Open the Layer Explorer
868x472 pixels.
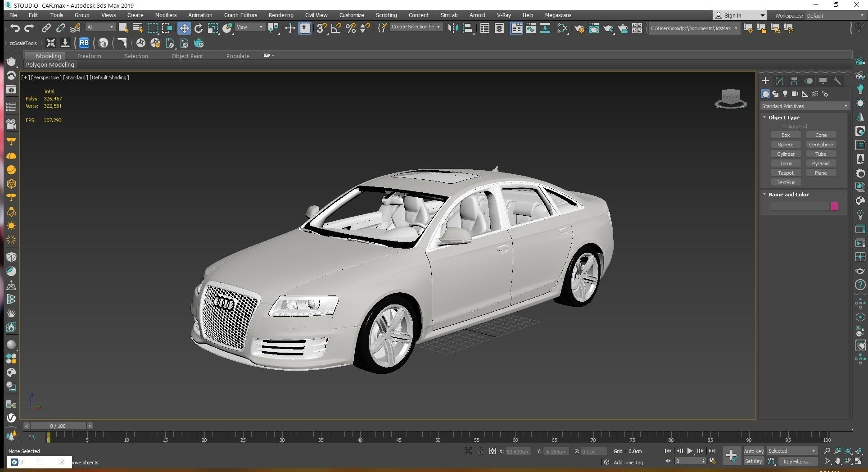point(499,28)
